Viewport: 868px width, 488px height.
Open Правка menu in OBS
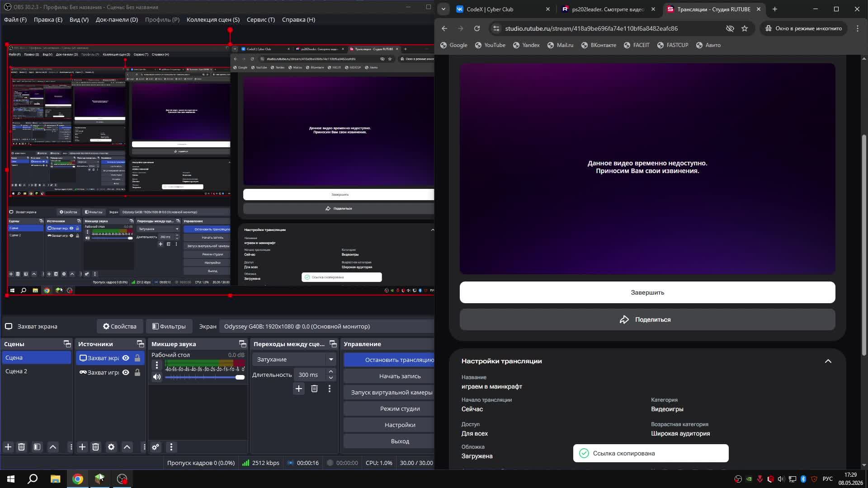point(48,19)
